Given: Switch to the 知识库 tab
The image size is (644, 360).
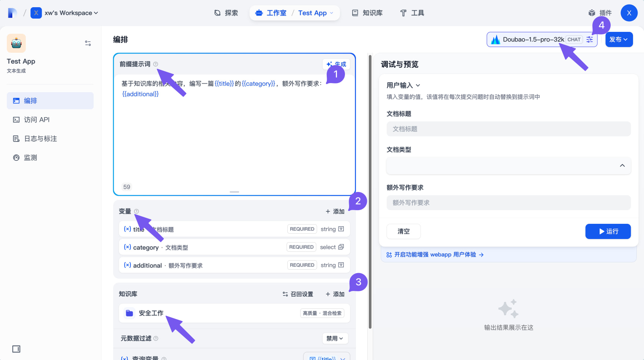Looking at the screenshot, I should [x=367, y=13].
